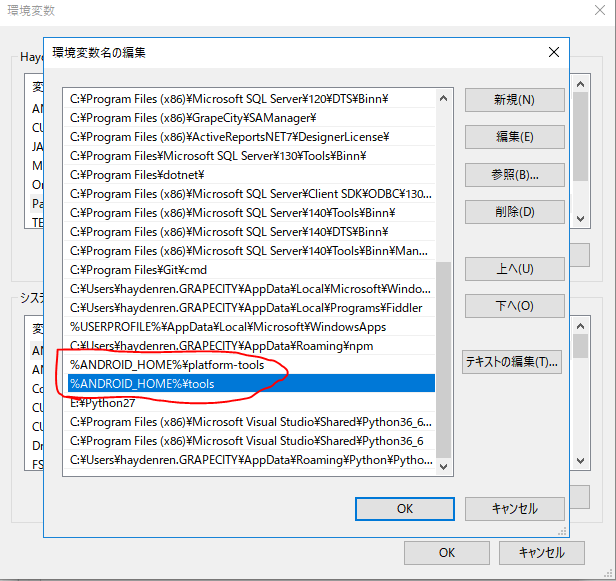616x581 pixels.
Task: Click path list scrollbar up arrow
Action: [444, 99]
